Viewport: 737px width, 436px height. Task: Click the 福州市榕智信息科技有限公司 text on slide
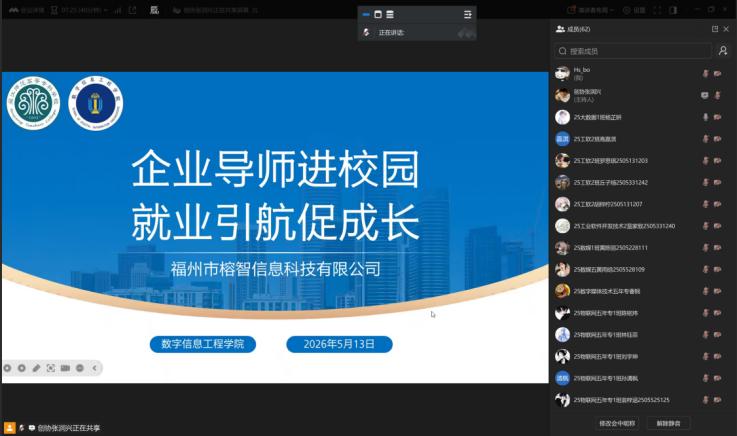(275, 269)
